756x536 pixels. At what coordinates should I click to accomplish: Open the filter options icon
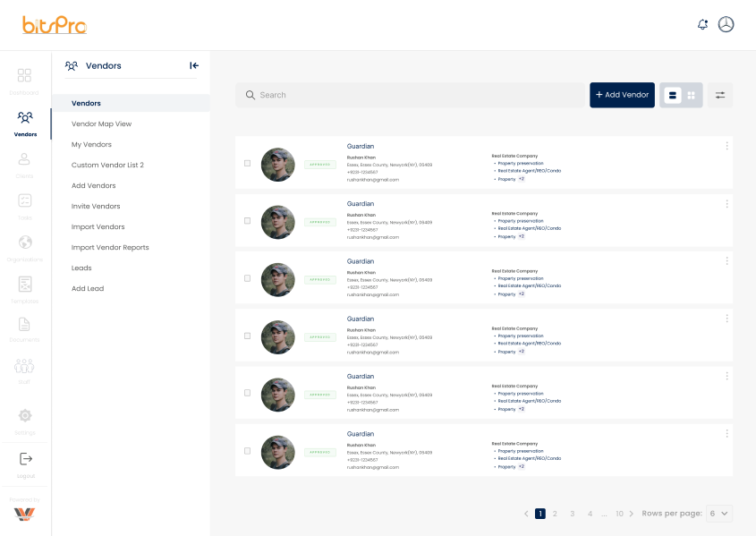(x=720, y=95)
